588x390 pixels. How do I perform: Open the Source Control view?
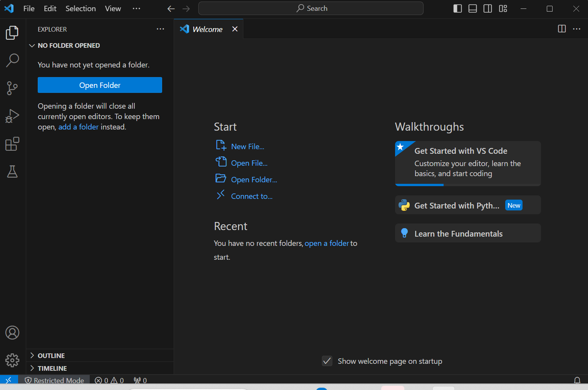(12, 88)
